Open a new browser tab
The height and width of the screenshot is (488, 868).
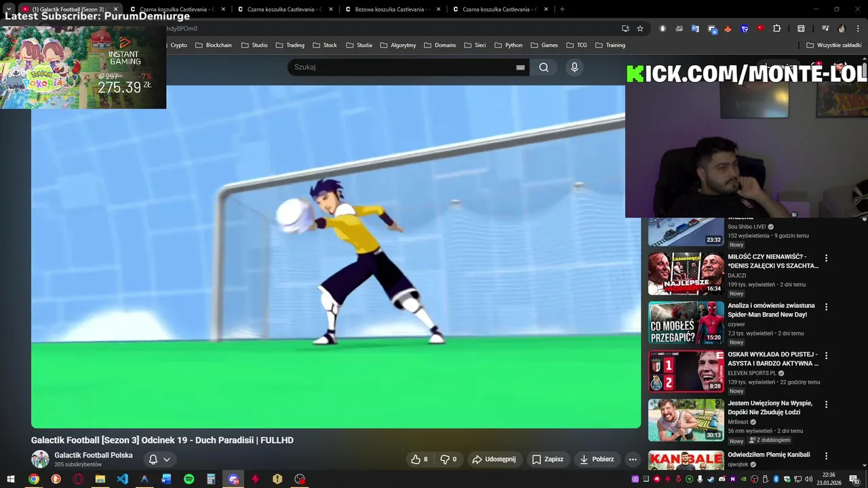pos(562,9)
